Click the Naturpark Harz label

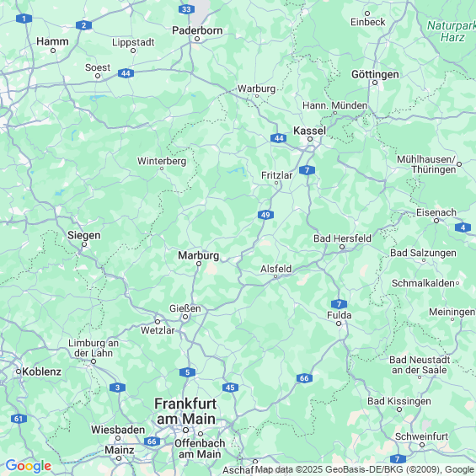(x=452, y=31)
